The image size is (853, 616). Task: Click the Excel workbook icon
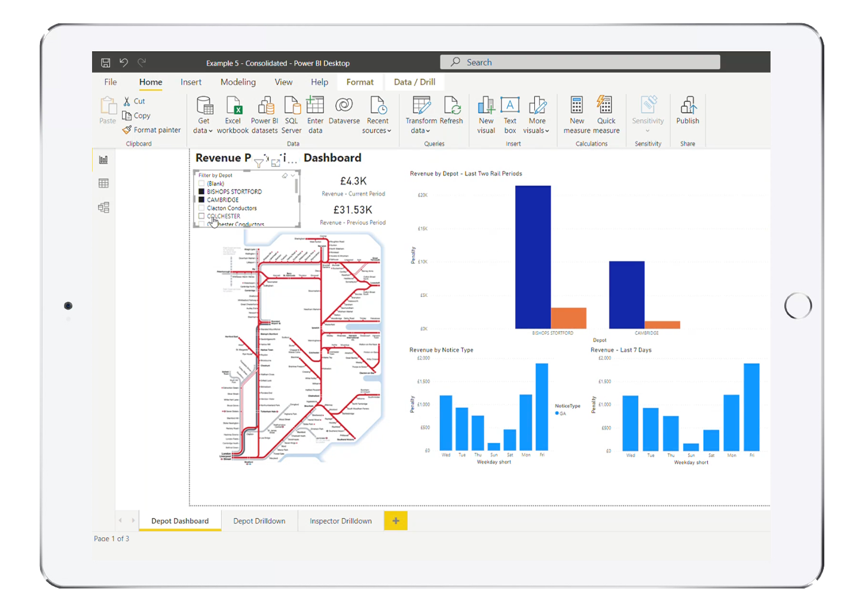(x=233, y=106)
